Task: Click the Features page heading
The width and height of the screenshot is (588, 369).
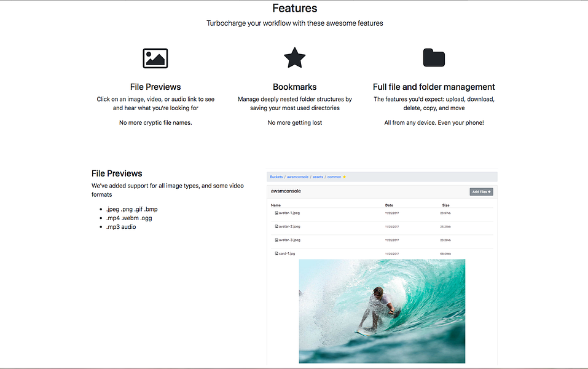Action: 295,8
